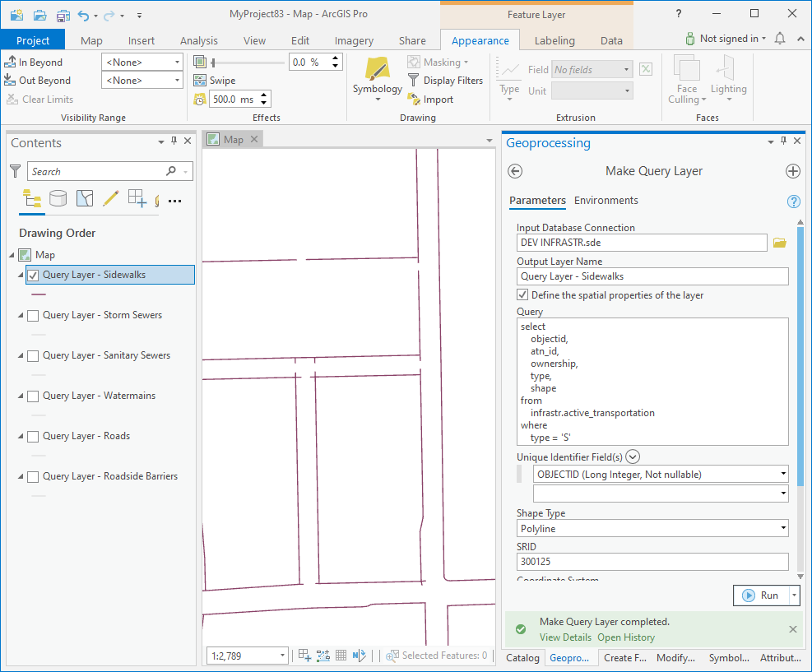Click the Import symbology icon
812x672 pixels.
[x=415, y=100]
